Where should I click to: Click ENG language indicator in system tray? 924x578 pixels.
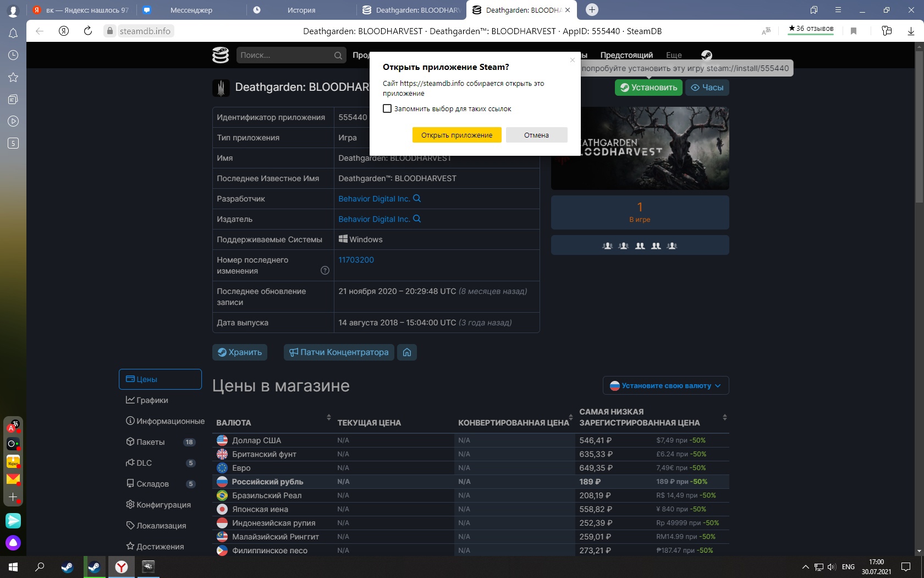click(848, 567)
